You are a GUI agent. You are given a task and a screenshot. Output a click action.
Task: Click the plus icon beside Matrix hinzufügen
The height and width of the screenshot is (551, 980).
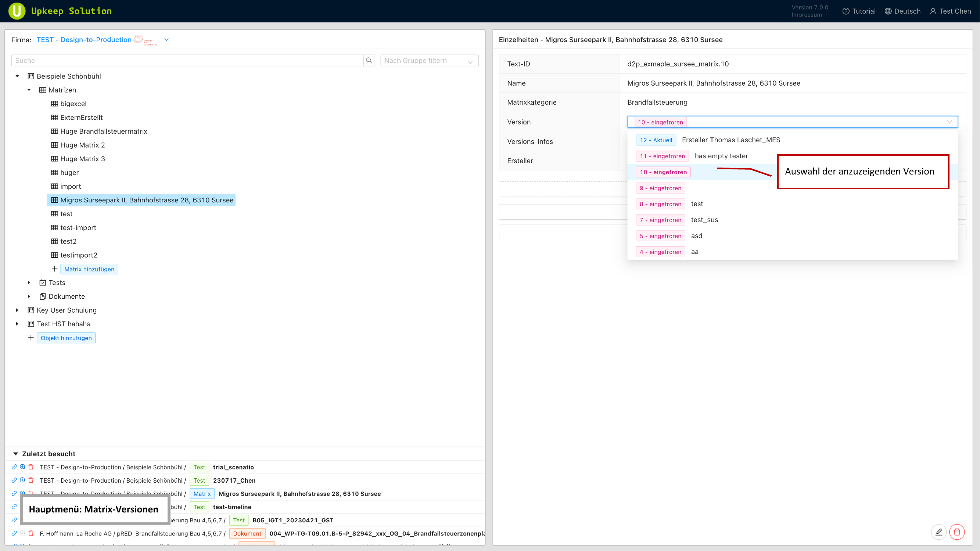click(54, 269)
